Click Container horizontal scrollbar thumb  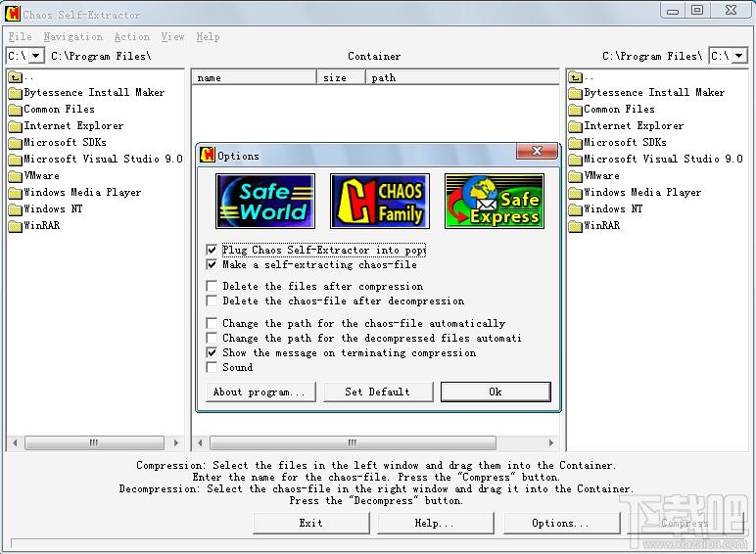(x=353, y=442)
